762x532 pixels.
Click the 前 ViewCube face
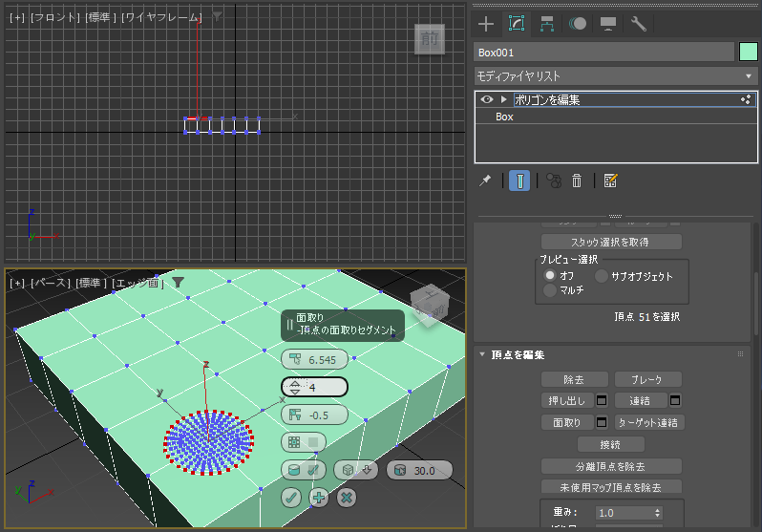430,38
